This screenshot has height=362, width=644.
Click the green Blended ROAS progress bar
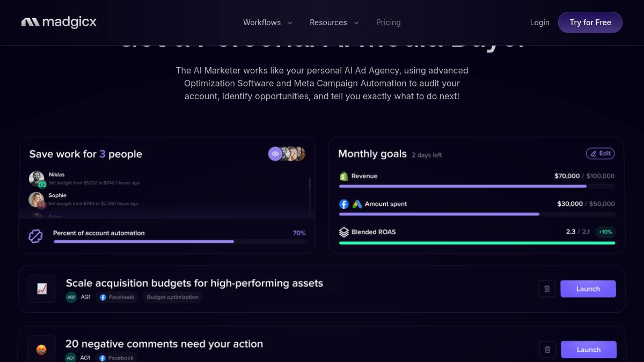coord(477,243)
